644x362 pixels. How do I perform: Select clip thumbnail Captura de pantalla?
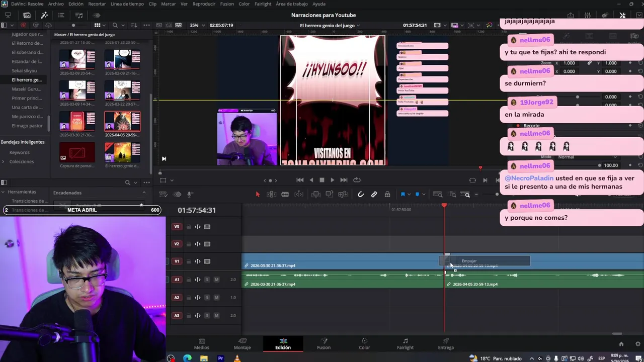(77, 152)
